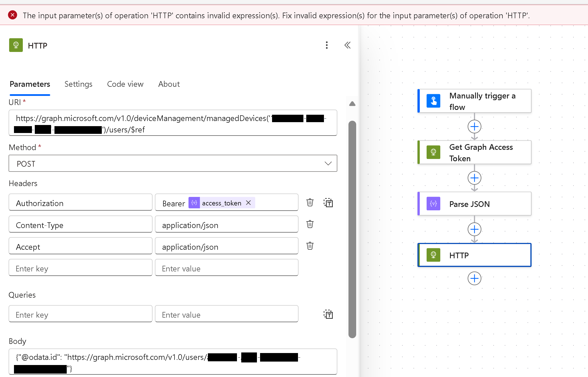This screenshot has width=588, height=377.
Task: Click the access_token expression icon
Action: point(194,203)
